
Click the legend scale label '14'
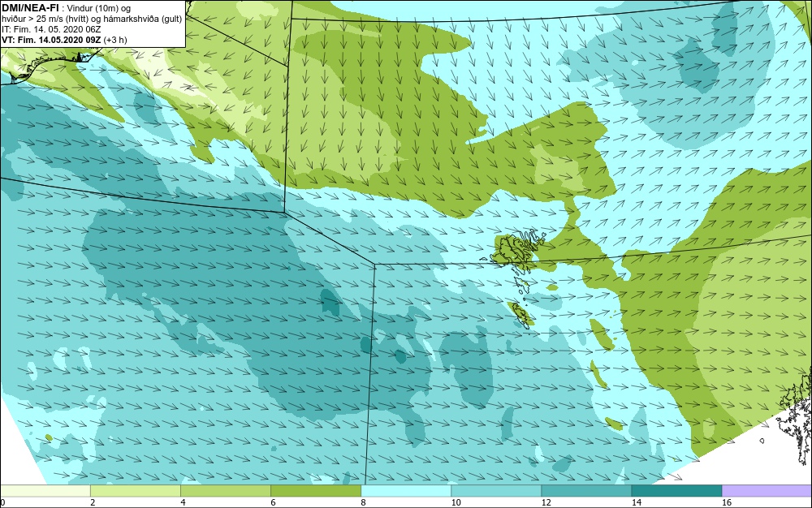coord(636,502)
